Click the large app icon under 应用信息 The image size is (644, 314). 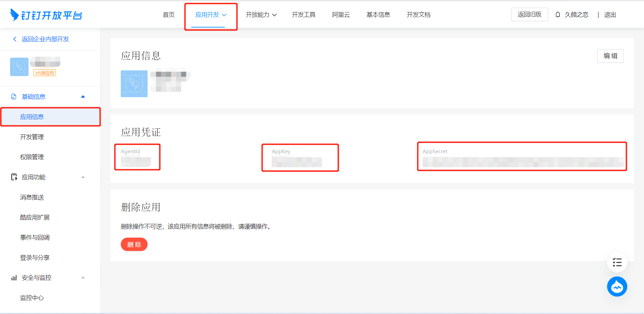pos(134,84)
